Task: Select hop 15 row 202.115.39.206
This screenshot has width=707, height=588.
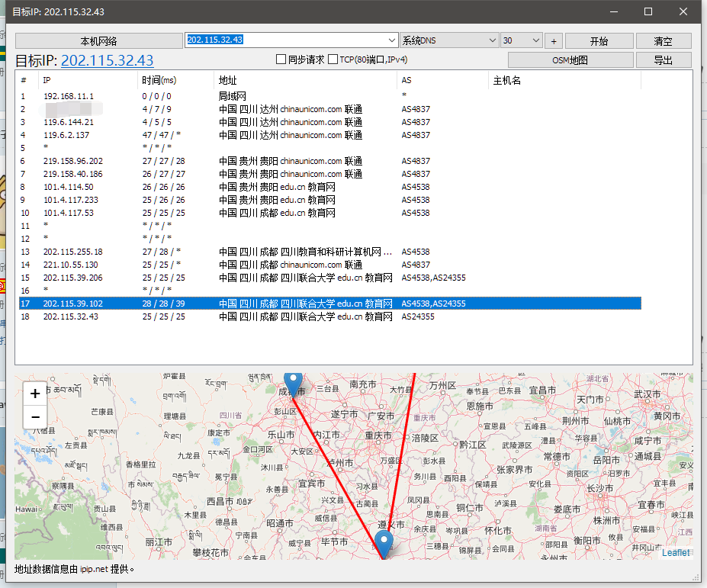Action: (x=330, y=278)
